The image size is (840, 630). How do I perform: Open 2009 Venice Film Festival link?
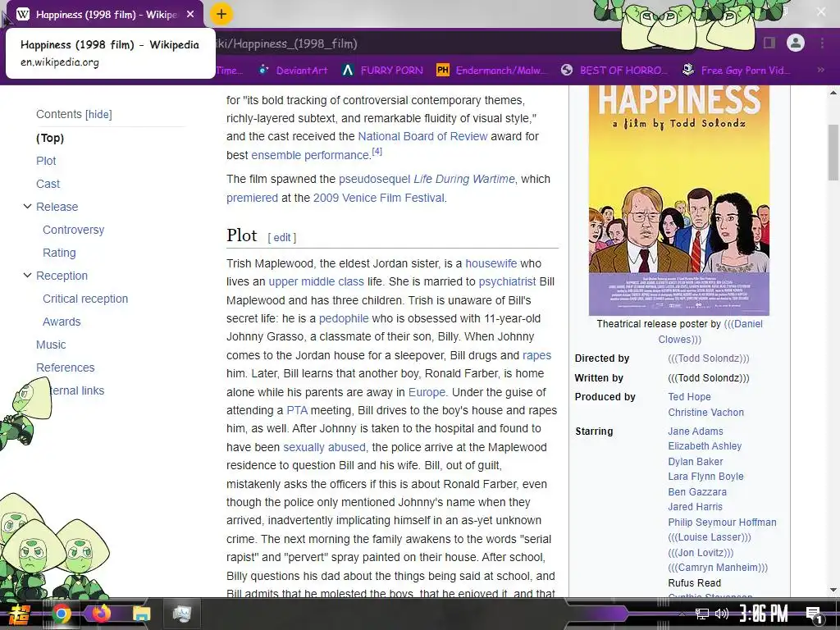379,198
